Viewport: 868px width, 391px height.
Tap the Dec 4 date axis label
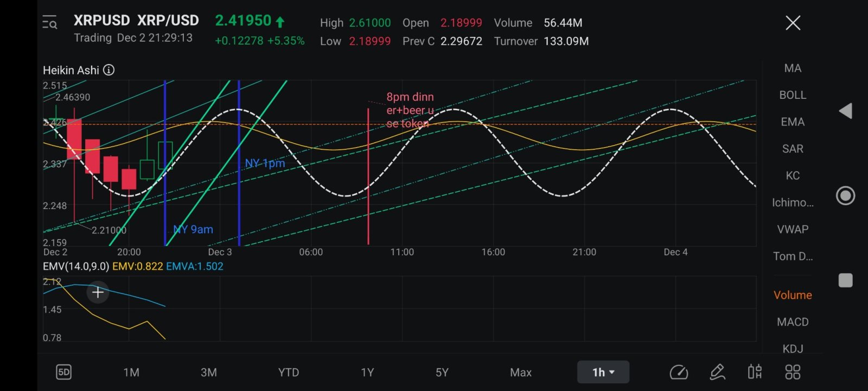(x=675, y=252)
